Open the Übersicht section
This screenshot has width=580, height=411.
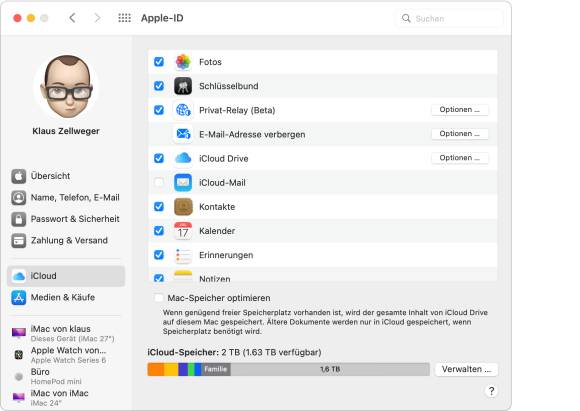66,176
